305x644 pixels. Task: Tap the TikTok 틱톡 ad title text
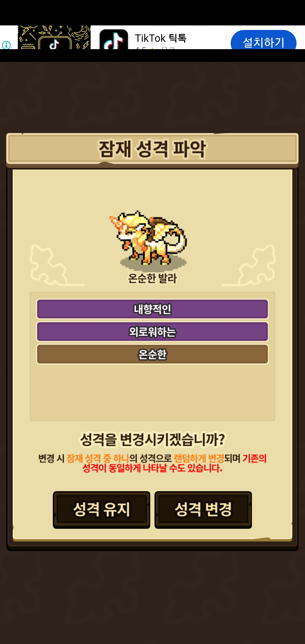pyautogui.click(x=161, y=38)
